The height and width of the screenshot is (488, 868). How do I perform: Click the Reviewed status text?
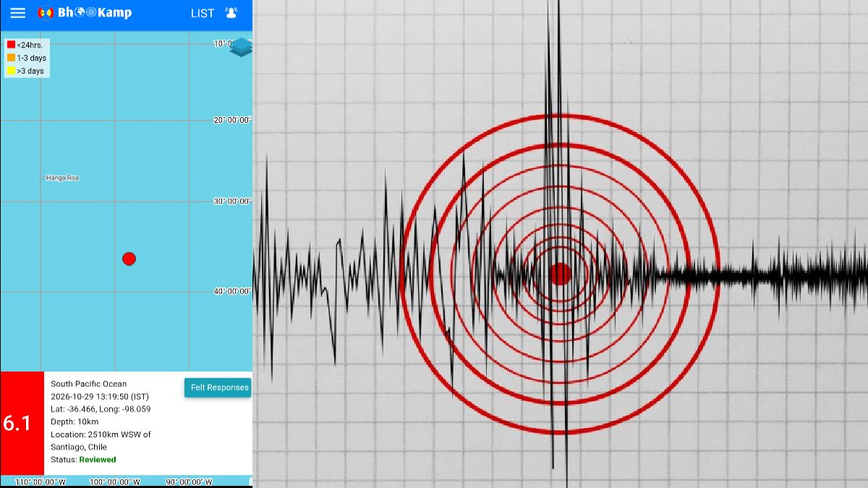click(98, 460)
